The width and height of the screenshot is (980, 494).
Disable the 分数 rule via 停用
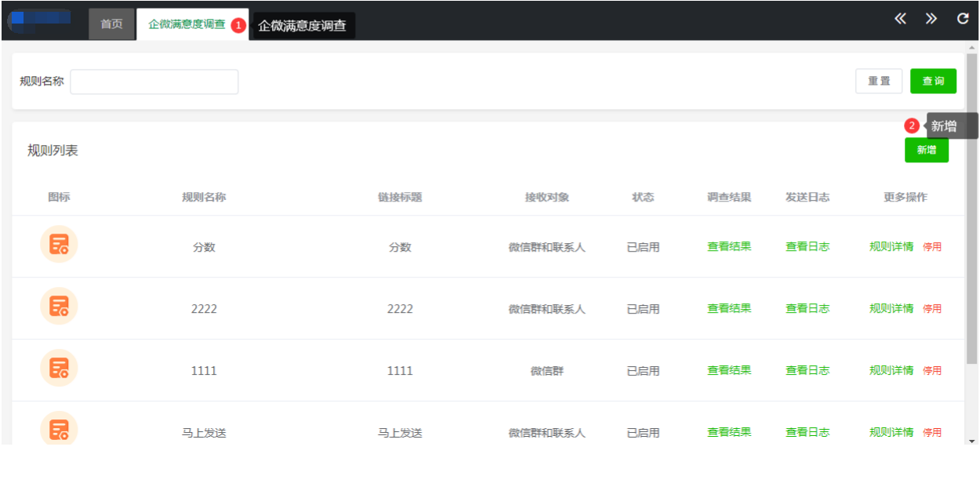coord(932,247)
